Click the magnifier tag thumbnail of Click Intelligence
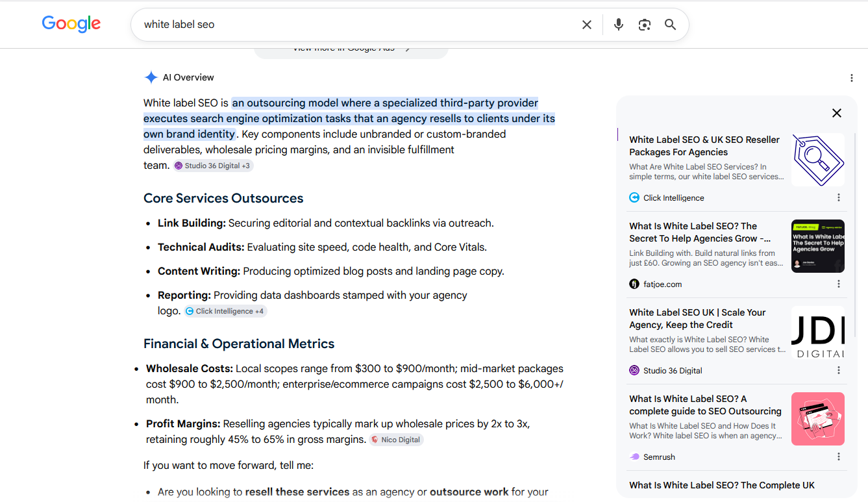The width and height of the screenshot is (868, 502). click(x=818, y=160)
